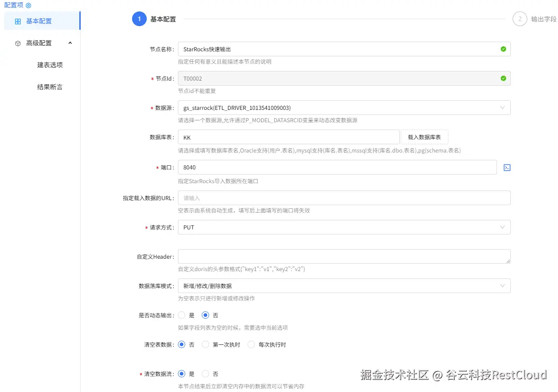The width and height of the screenshot is (558, 392).
Task: Click the 数据落库模式 field label
Action: [157, 286]
